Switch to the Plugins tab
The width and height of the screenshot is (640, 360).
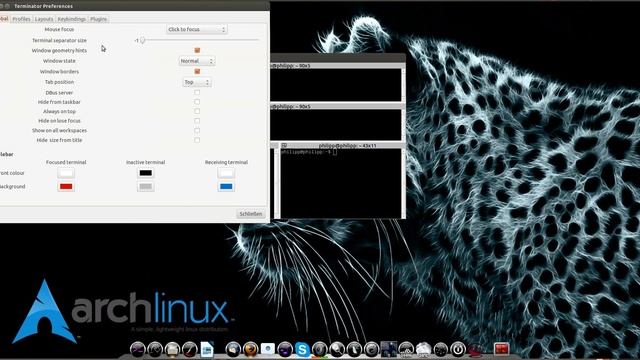98,19
